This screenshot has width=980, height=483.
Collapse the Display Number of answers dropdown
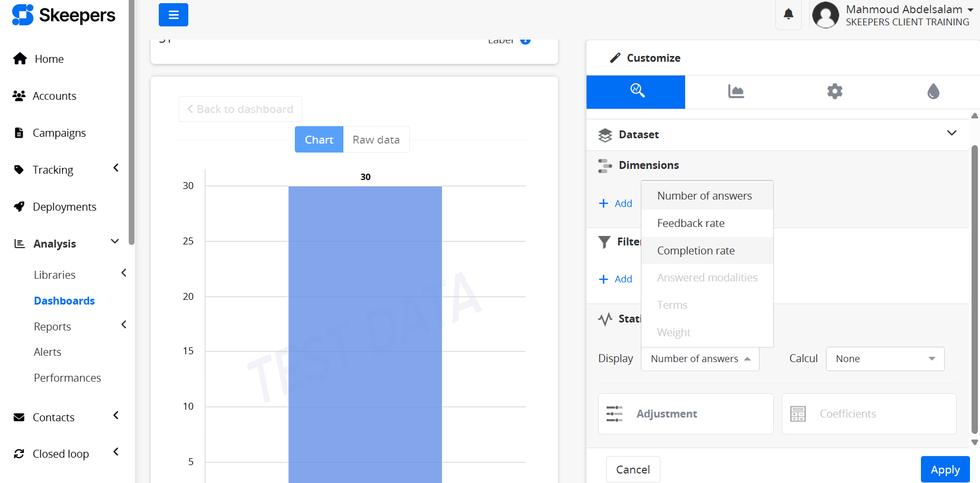click(x=699, y=359)
